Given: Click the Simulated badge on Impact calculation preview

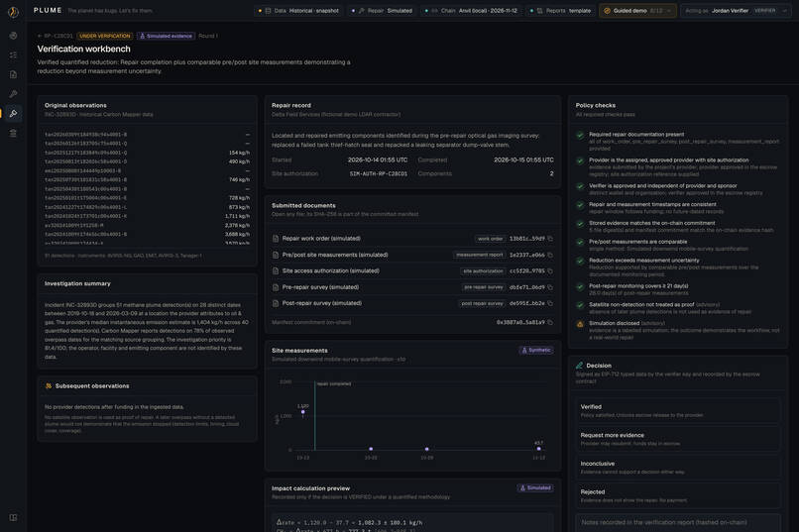Looking at the screenshot, I should [x=535, y=487].
